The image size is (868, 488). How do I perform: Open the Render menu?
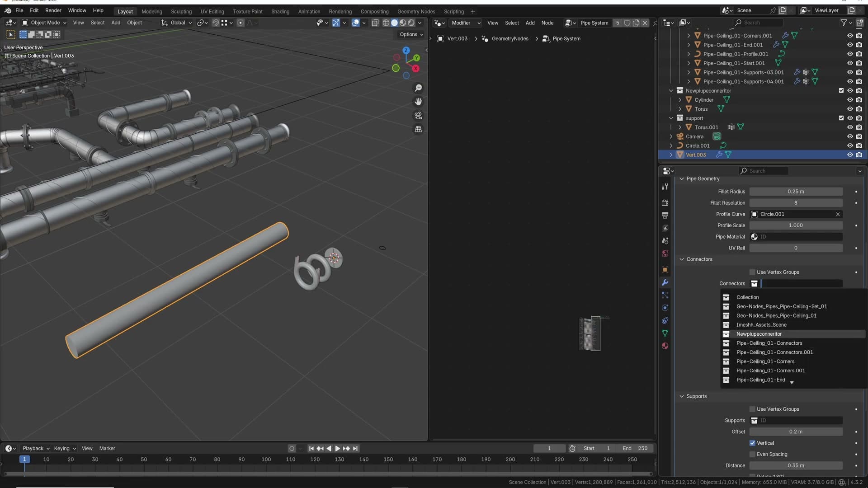point(53,10)
